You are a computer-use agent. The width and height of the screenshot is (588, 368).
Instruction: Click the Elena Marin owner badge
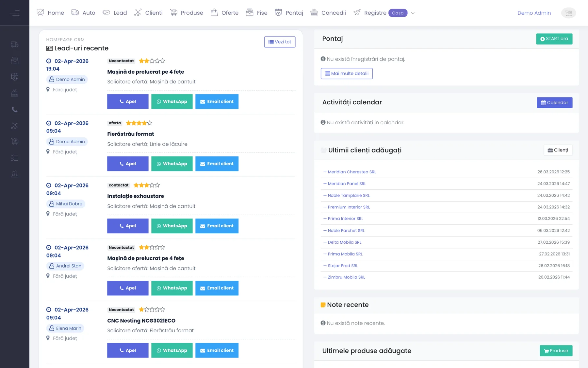65,328
